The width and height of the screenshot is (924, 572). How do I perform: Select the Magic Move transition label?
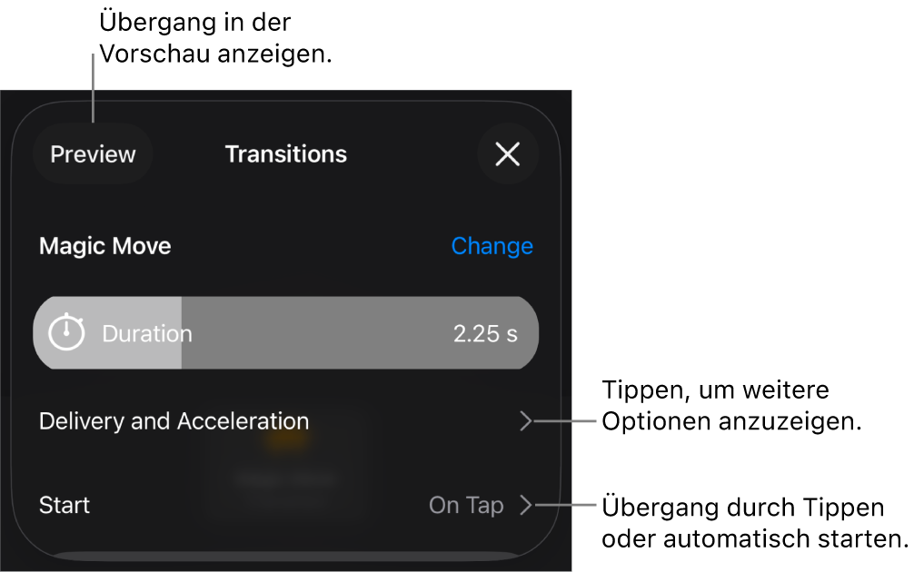pyautogui.click(x=105, y=246)
